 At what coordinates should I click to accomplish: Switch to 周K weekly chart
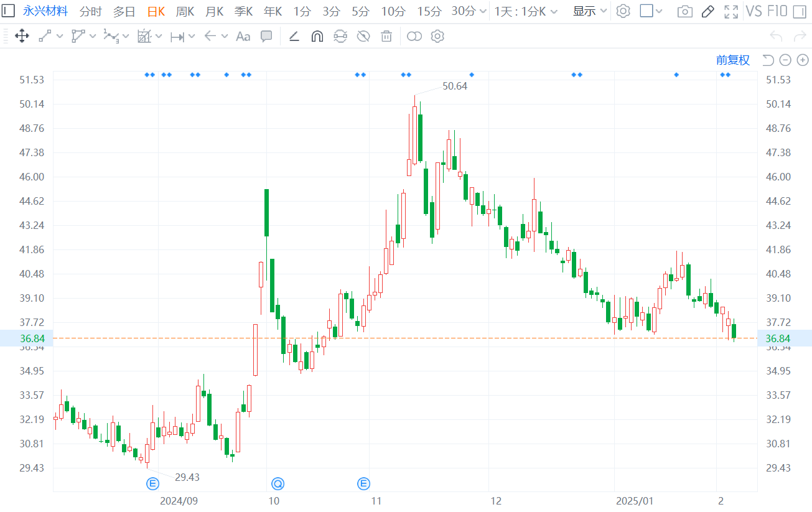click(185, 11)
